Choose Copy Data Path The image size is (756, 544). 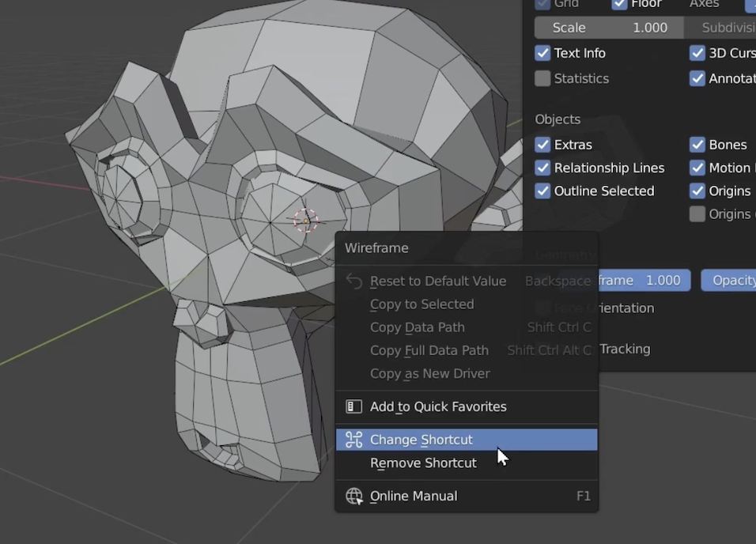click(467, 327)
